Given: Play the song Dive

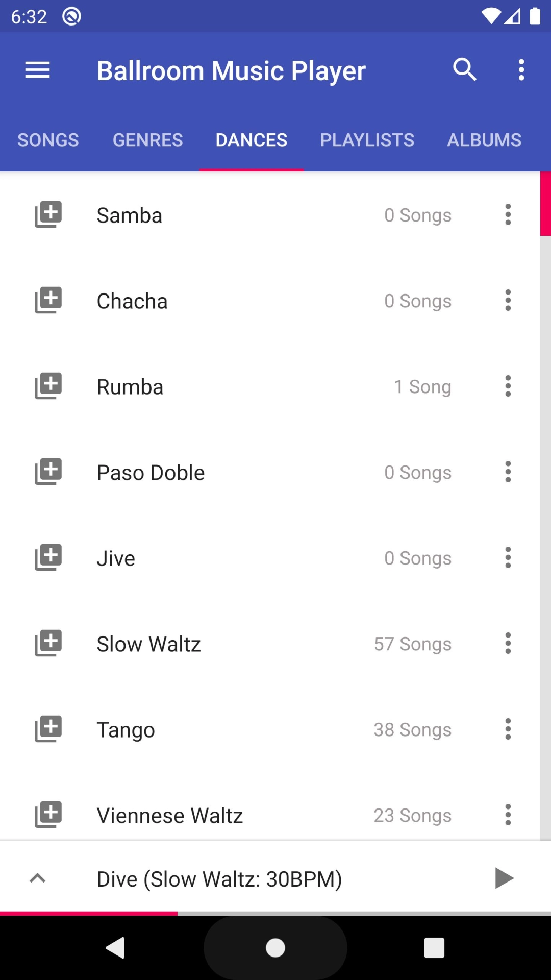Looking at the screenshot, I should click(x=504, y=878).
